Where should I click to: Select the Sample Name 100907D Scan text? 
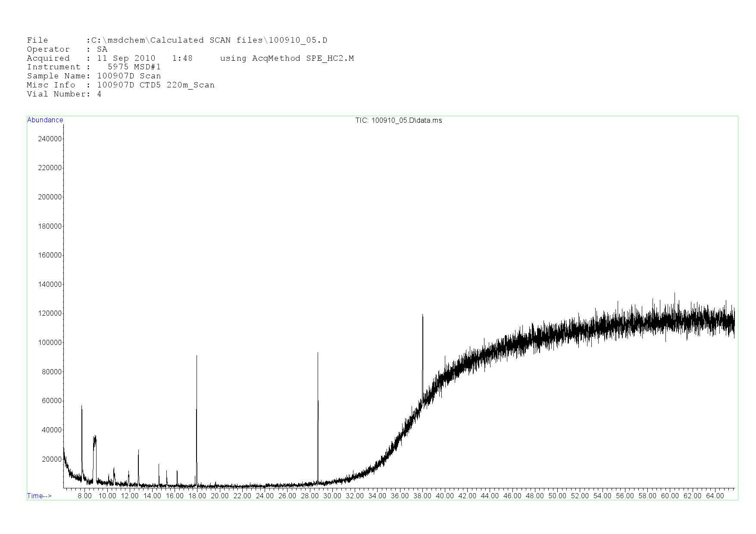click(x=129, y=76)
